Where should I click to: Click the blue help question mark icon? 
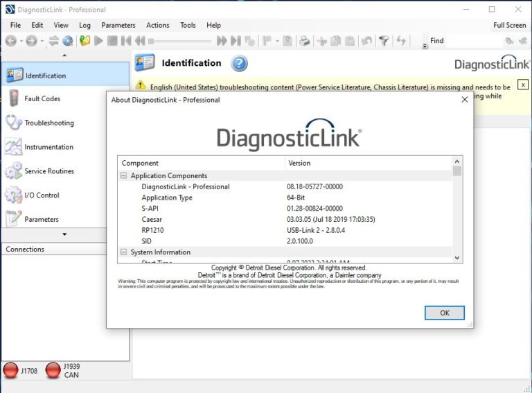point(239,64)
